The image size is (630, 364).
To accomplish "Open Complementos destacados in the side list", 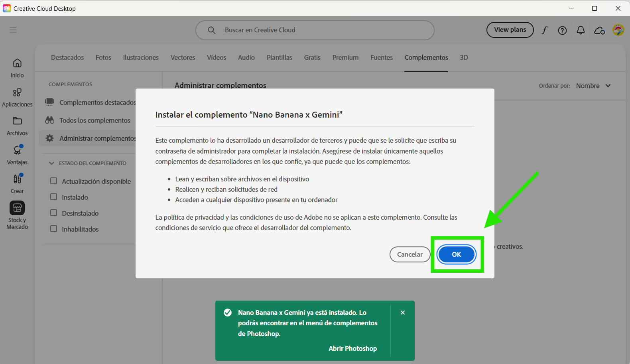I will coord(90,102).
